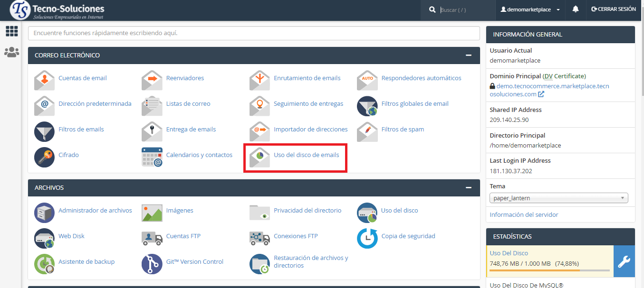Click the notifications bell icon

tap(576, 9)
